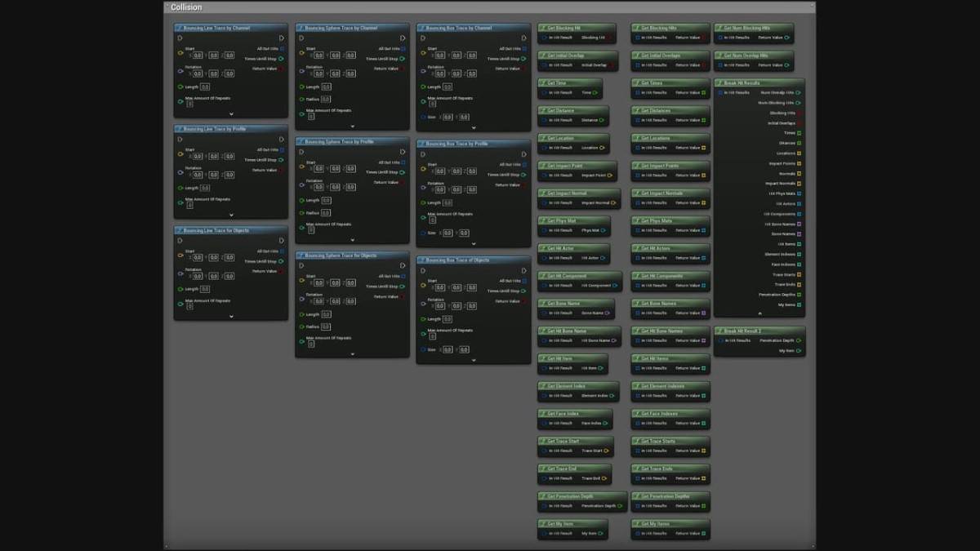This screenshot has width=980, height=551.
Task: Click Distances pin on Break Hit Results node
Action: tap(799, 143)
